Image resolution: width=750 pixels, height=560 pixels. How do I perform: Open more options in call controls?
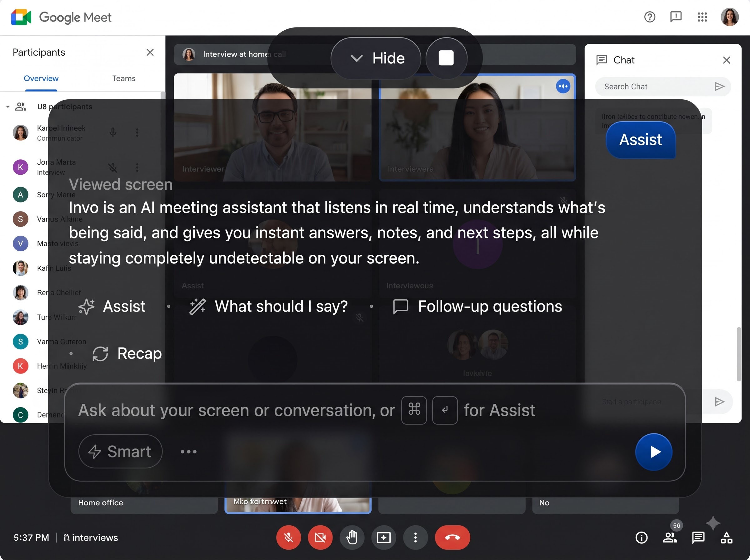coord(416,537)
